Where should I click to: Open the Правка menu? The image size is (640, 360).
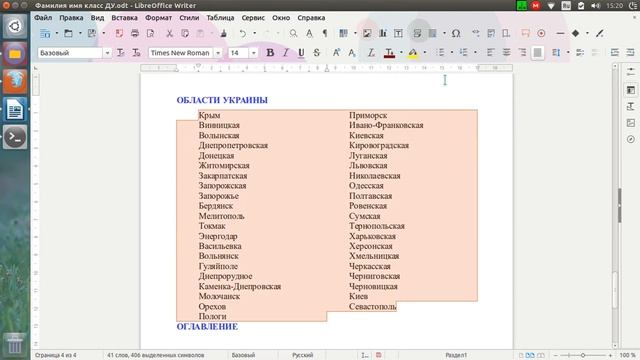click(x=71, y=18)
